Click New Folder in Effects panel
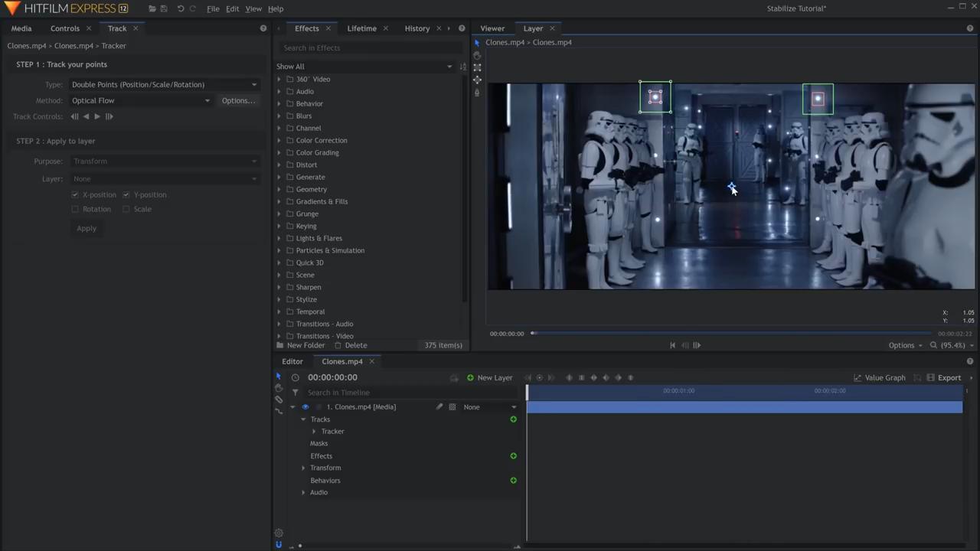The width and height of the screenshot is (980, 551). click(300, 345)
